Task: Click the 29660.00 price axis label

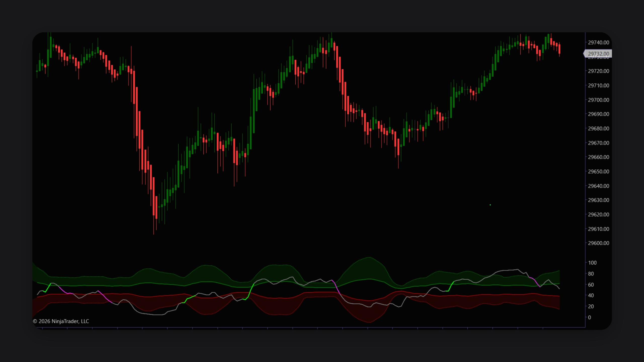Action: click(x=598, y=157)
